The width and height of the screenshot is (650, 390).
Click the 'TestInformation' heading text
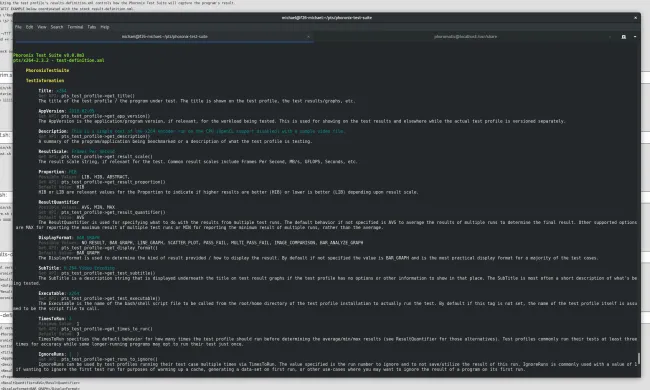coord(45,80)
